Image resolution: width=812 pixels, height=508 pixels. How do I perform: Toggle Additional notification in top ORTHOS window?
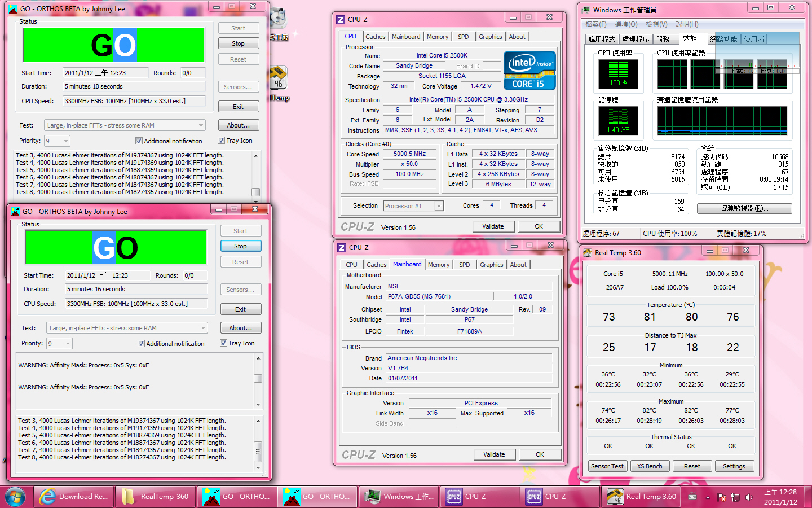pyautogui.click(x=139, y=141)
